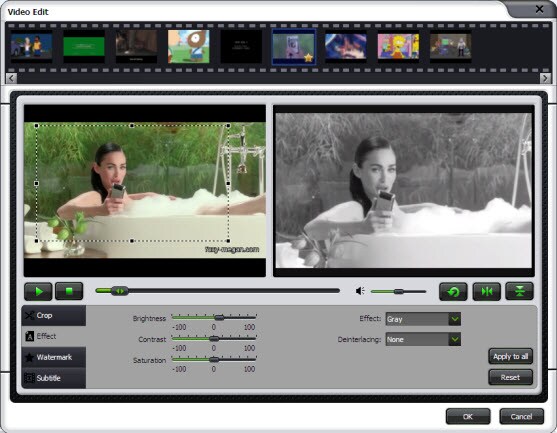Expand the Deinterlacing dropdown set to None

pyautogui.click(x=423, y=339)
